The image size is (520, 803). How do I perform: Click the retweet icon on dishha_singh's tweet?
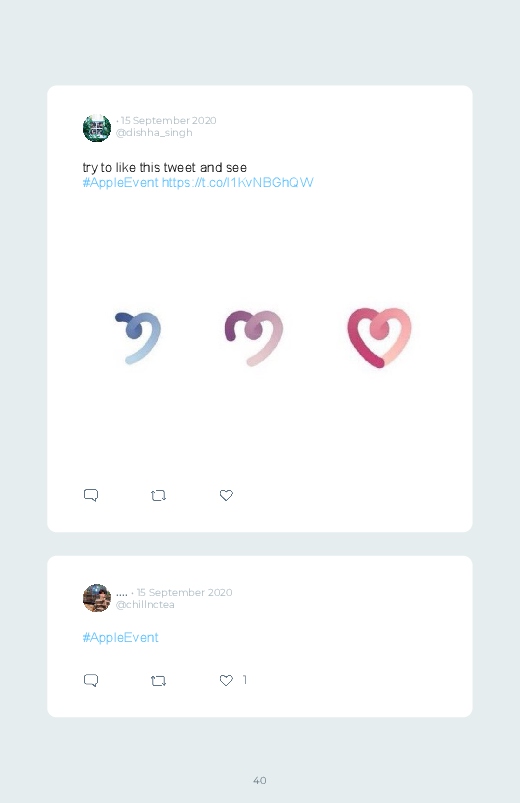pos(158,496)
